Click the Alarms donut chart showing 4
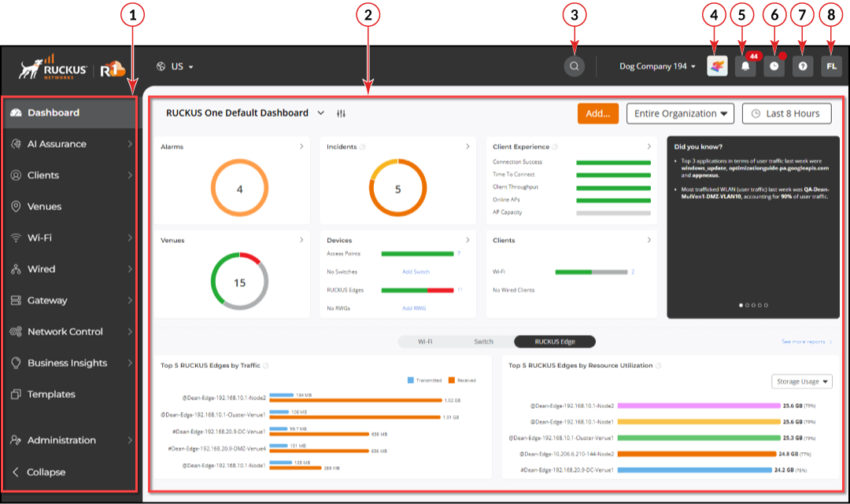Screen dimensions: 850x504 click(x=239, y=189)
